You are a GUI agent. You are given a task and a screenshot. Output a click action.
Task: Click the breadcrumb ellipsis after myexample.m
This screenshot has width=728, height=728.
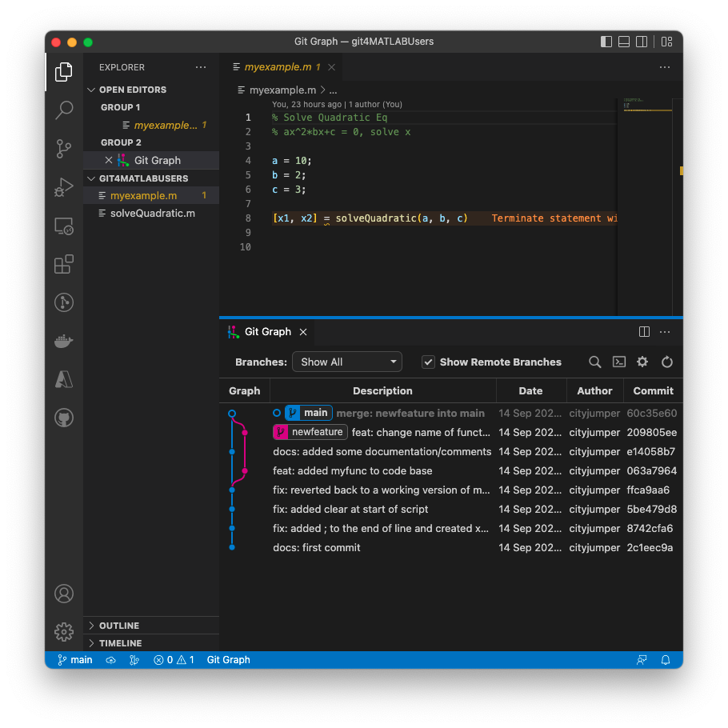coord(334,90)
